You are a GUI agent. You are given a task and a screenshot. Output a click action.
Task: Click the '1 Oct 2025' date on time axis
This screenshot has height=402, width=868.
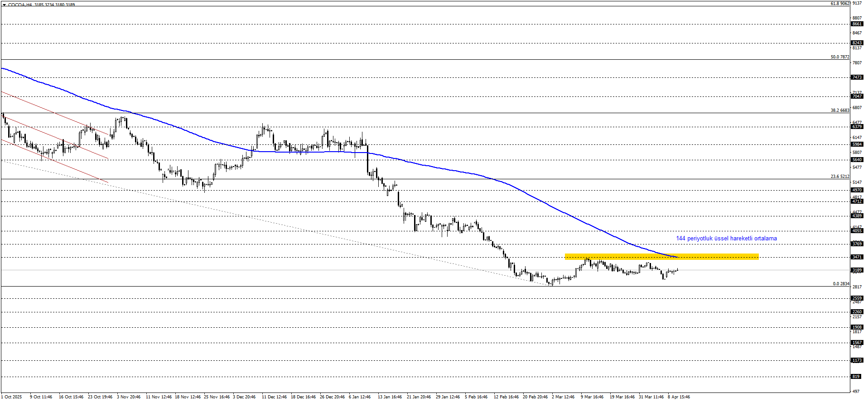click(11, 397)
